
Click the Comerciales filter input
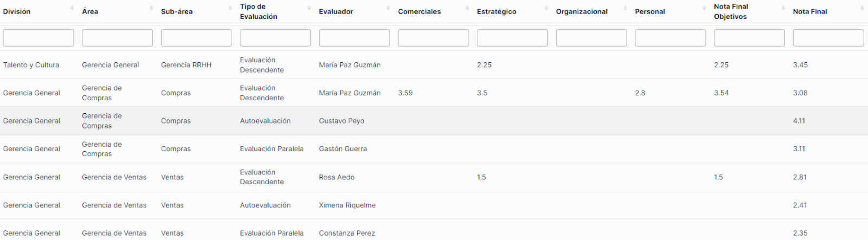click(x=433, y=38)
